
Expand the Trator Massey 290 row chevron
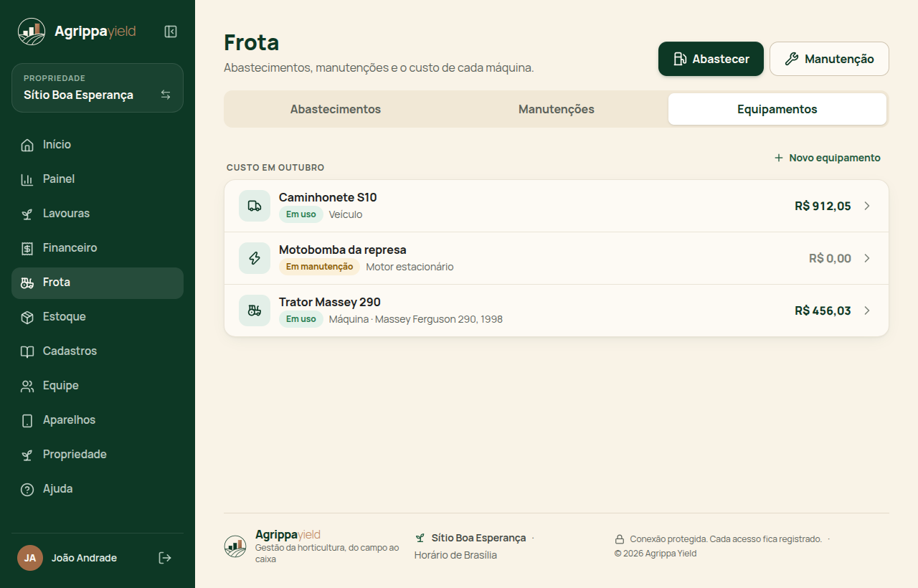point(867,310)
